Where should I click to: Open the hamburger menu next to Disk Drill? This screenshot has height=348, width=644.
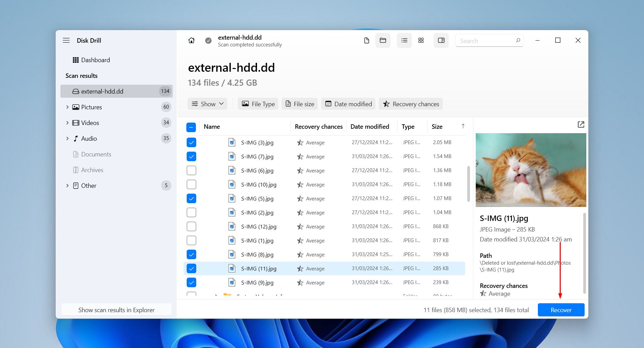66,40
